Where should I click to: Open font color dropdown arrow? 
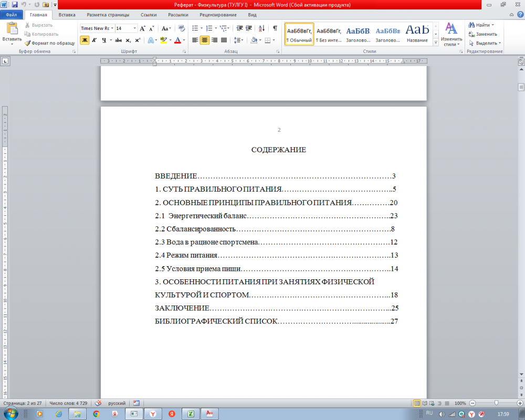[184, 40]
